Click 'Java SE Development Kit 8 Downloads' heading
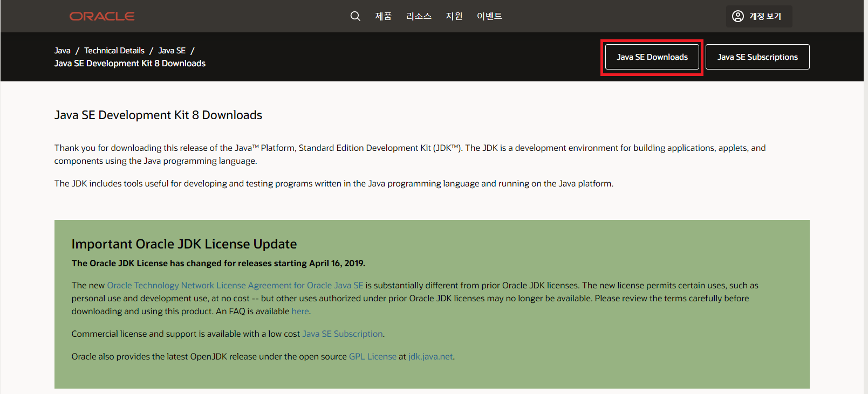The image size is (868, 394). point(158,115)
